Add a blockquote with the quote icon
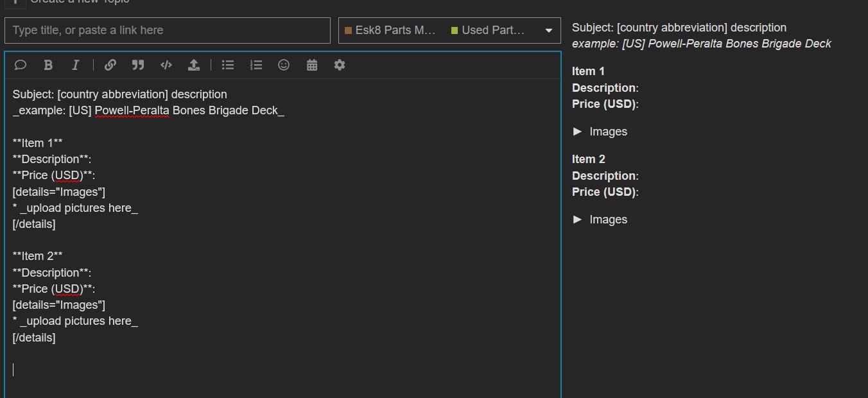This screenshot has width=868, height=398. click(138, 65)
